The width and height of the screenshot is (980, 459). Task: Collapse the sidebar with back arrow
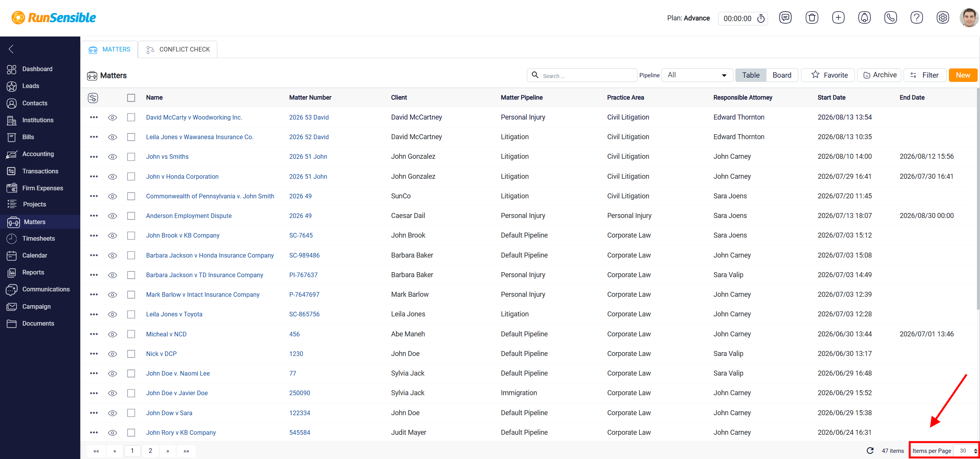click(x=11, y=49)
